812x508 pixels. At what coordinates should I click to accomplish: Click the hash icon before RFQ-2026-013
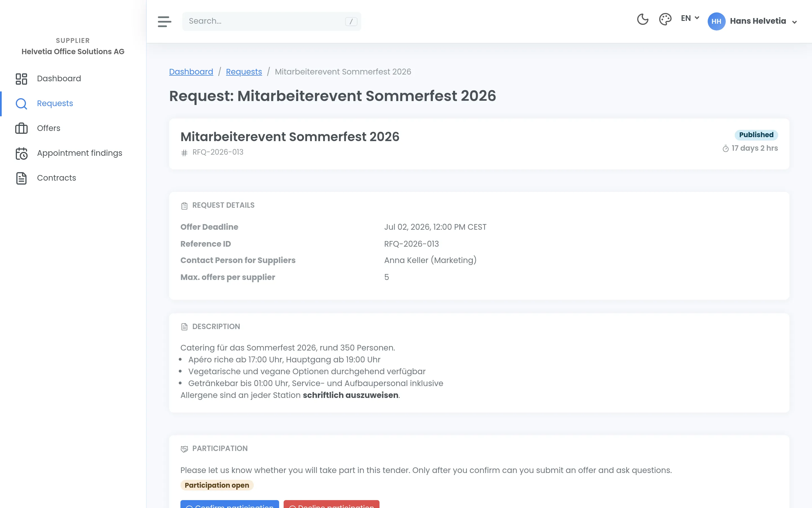coord(184,153)
